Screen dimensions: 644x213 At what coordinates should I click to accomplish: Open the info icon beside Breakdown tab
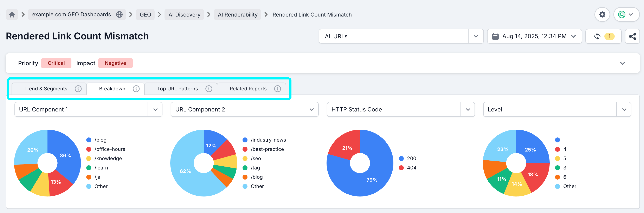(x=136, y=89)
